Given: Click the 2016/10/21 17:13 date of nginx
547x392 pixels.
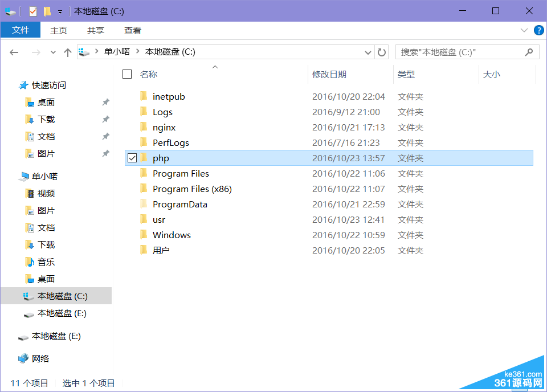Looking at the screenshot, I should (x=349, y=127).
